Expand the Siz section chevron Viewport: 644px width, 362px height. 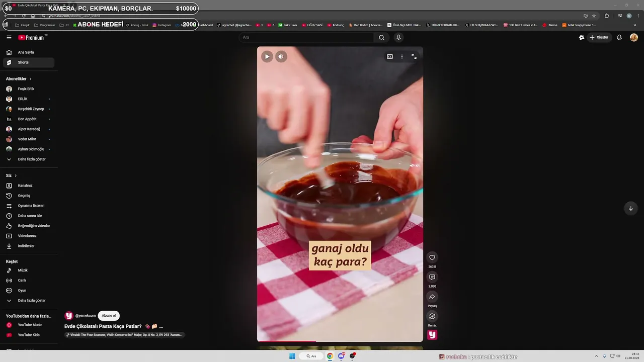pyautogui.click(x=16, y=175)
